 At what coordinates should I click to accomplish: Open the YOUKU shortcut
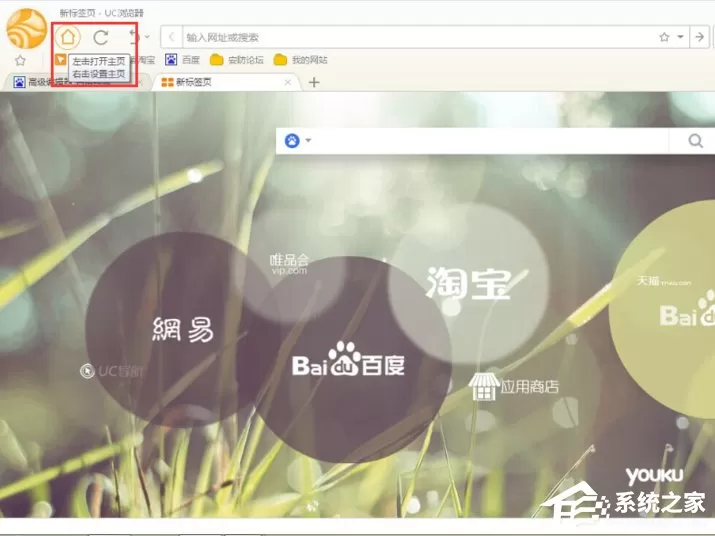pyautogui.click(x=654, y=476)
